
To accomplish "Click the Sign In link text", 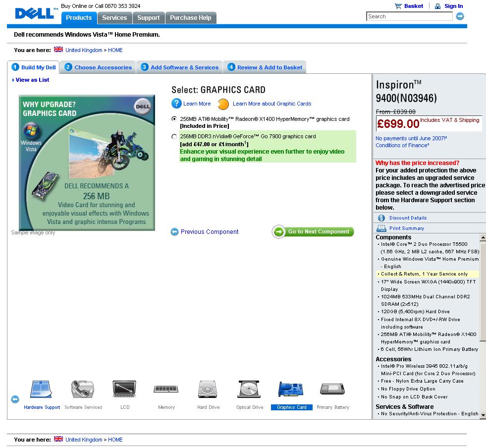I will (453, 6).
